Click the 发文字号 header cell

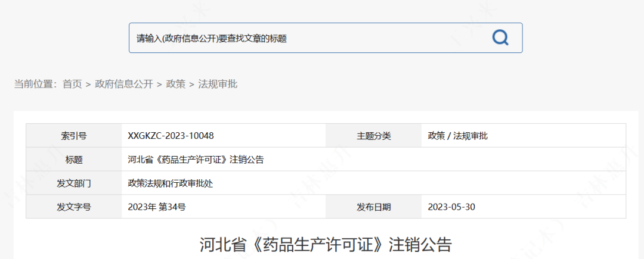(74, 207)
